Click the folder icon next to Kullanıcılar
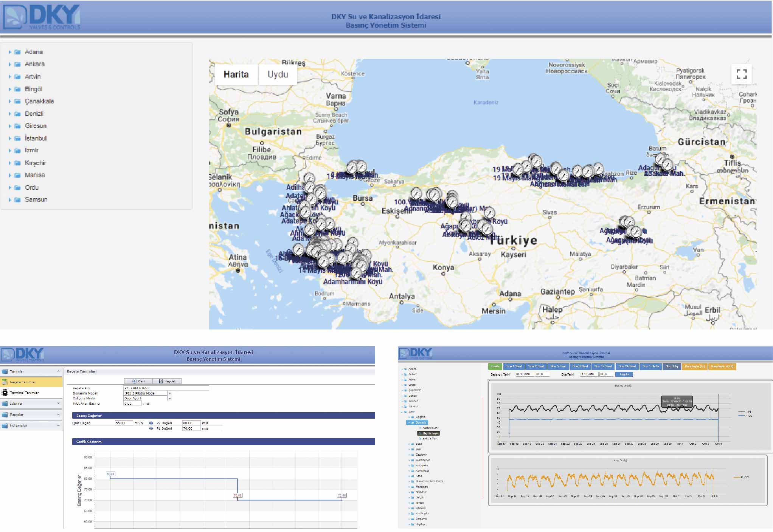This screenshot has height=532, width=773. 5,425
